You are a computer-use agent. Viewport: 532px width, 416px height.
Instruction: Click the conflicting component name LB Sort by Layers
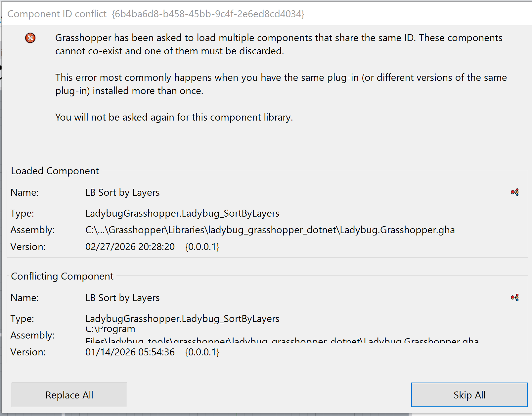tap(122, 298)
